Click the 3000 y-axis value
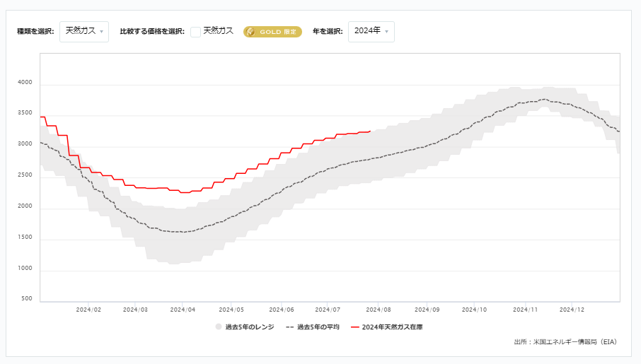 tap(25, 143)
